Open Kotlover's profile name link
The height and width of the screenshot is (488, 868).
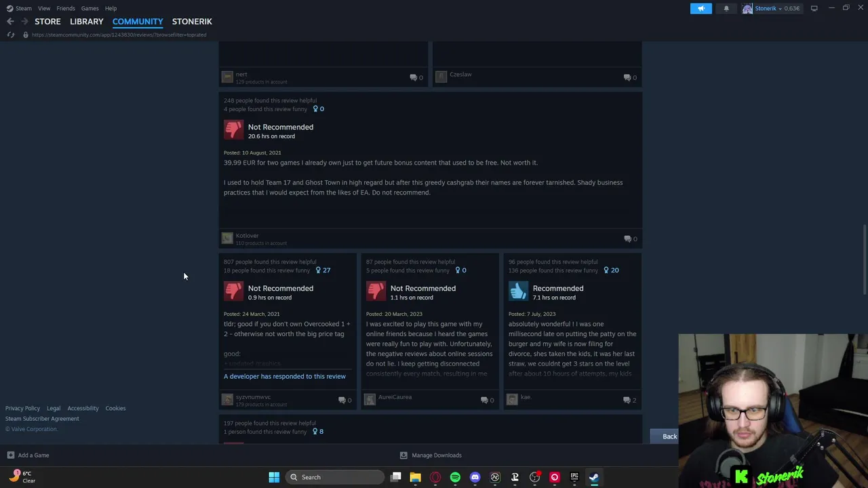click(248, 235)
